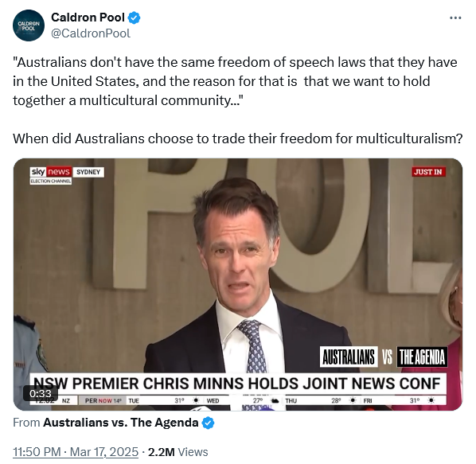The width and height of the screenshot is (476, 464).
Task: Open the three-dot more options menu
Action: (455, 18)
